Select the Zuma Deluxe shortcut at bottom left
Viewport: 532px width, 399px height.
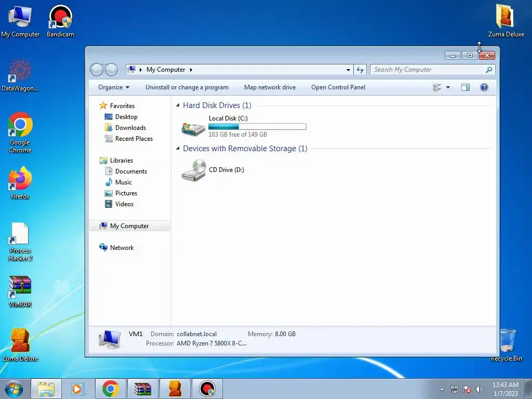[x=20, y=345]
